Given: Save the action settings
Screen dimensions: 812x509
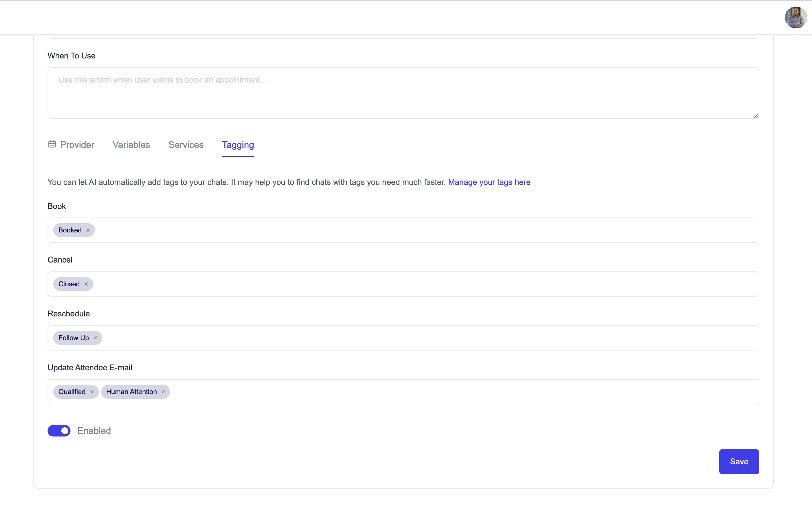Looking at the screenshot, I should coord(739,461).
